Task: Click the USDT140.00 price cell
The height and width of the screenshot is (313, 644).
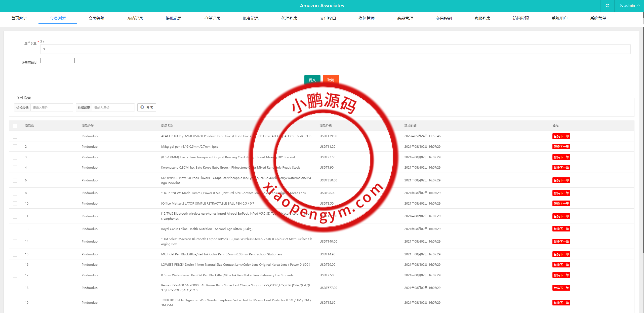Action: 328,241
